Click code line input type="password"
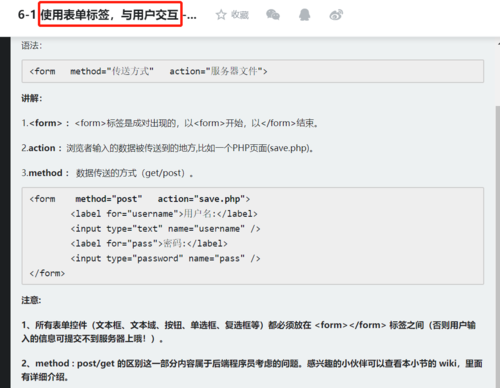 click(165, 258)
